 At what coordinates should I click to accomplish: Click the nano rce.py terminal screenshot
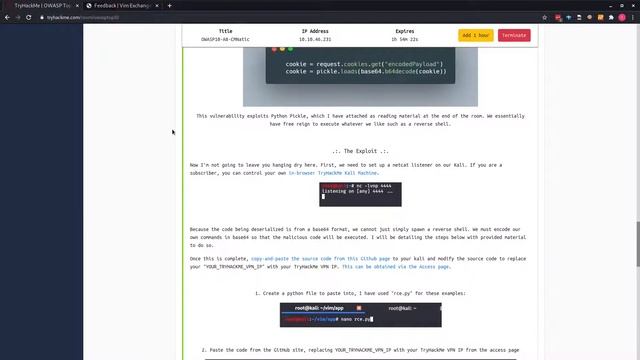360,315
